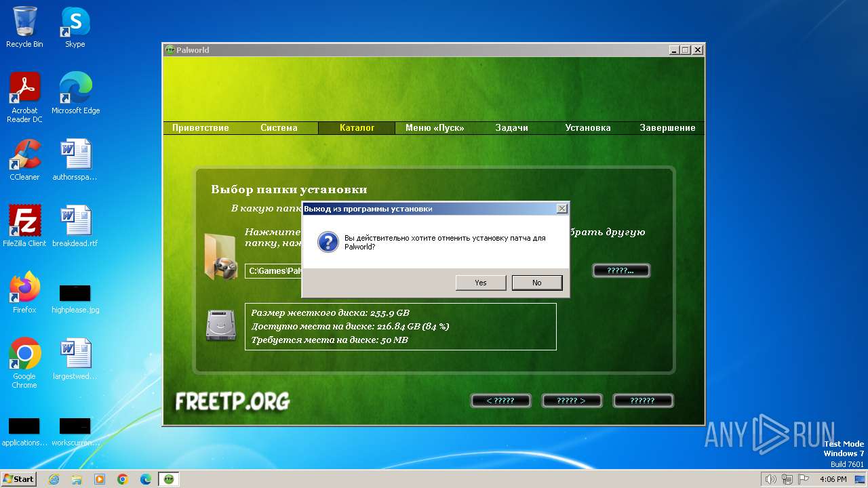Select the highplease.jpg file on desktop
868x488 pixels.
75,298
